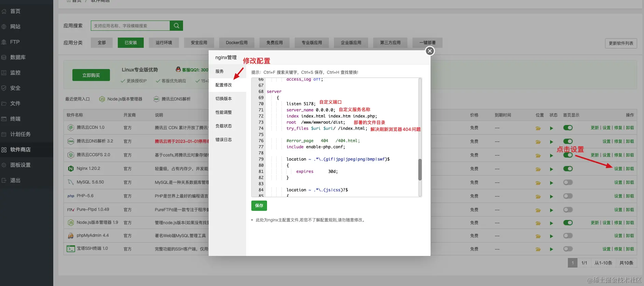Click 立即购买 buy button
The height and width of the screenshot is (286, 644).
pyautogui.click(x=91, y=75)
